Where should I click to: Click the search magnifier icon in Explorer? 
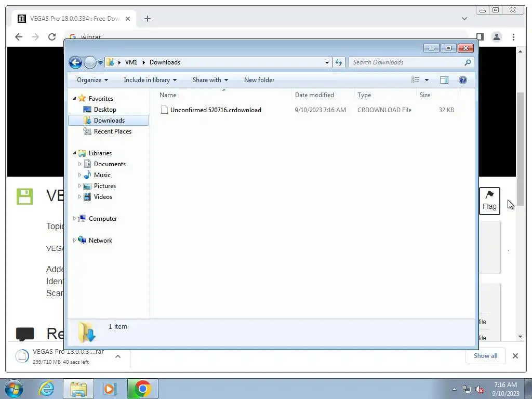click(x=468, y=62)
